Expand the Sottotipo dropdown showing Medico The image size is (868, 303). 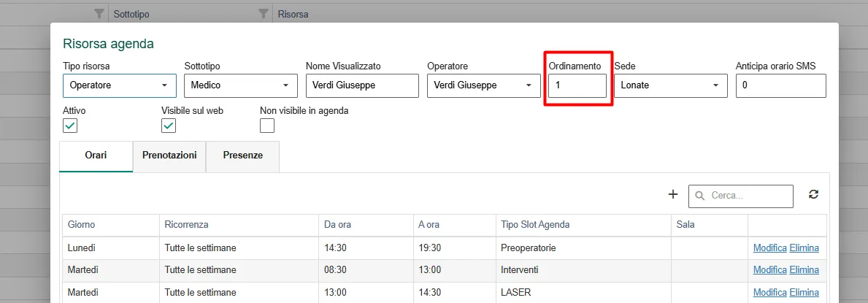[x=241, y=85]
